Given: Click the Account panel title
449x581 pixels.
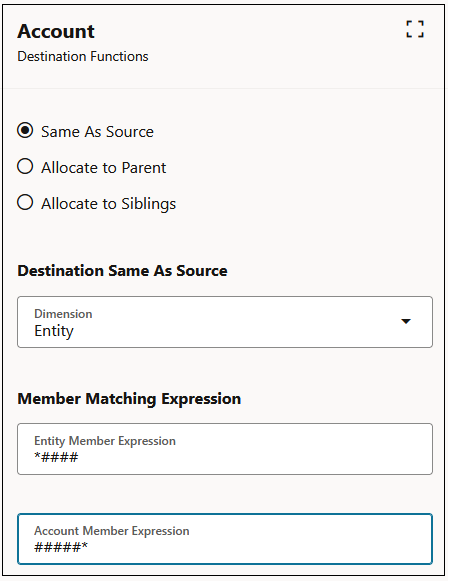Looking at the screenshot, I should point(56,31).
